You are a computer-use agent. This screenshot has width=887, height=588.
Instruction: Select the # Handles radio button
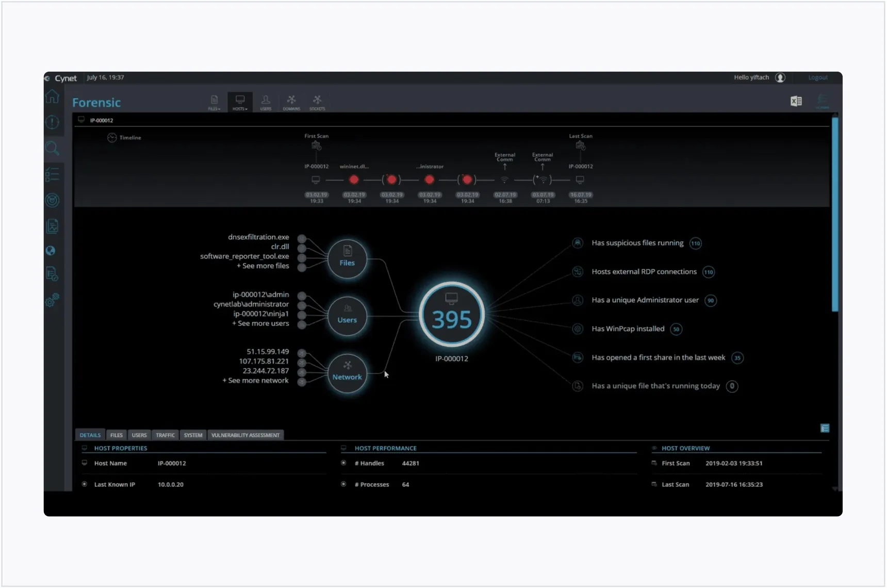point(343,463)
